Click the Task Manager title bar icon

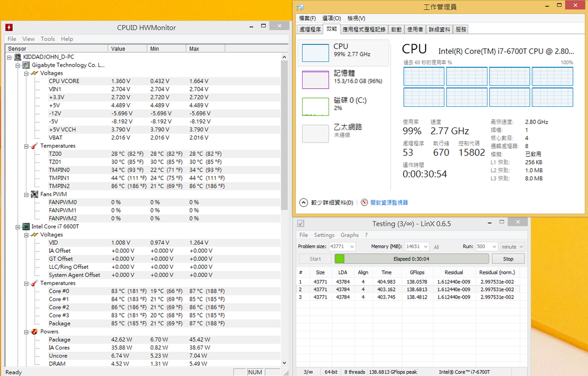300,7
